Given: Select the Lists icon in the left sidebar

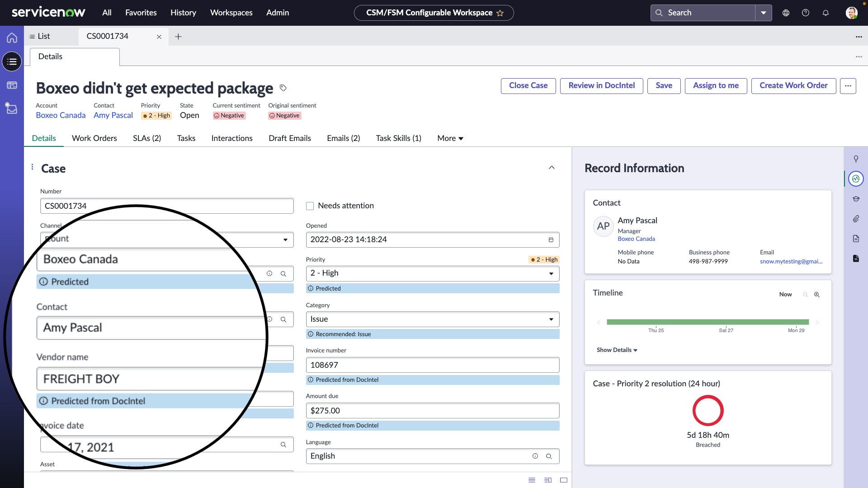Looking at the screenshot, I should (x=12, y=61).
